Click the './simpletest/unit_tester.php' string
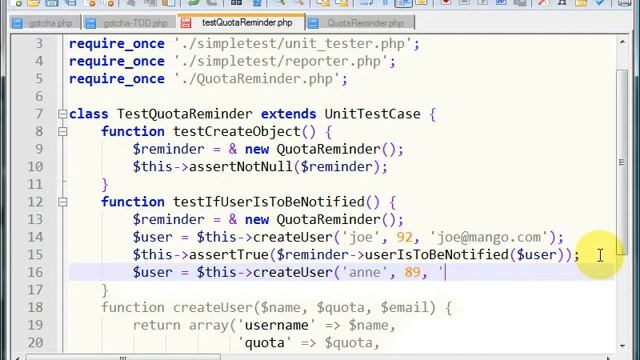 (294, 44)
